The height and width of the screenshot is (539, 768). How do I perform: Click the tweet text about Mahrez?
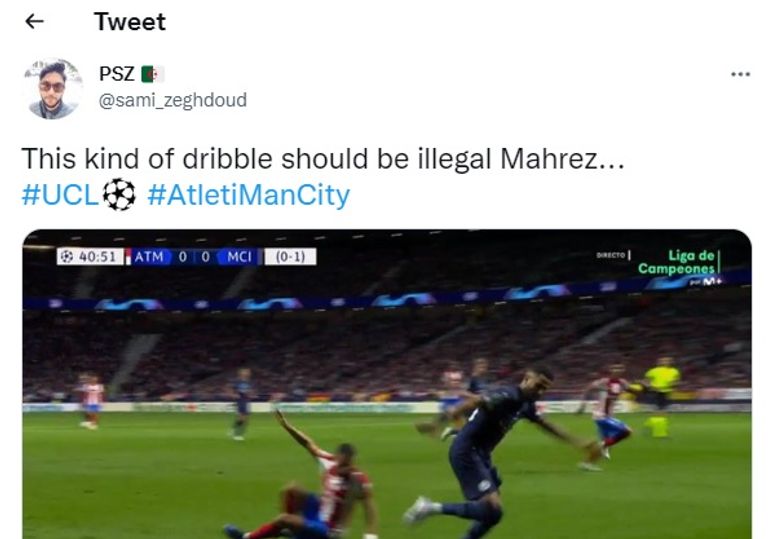click(x=323, y=159)
